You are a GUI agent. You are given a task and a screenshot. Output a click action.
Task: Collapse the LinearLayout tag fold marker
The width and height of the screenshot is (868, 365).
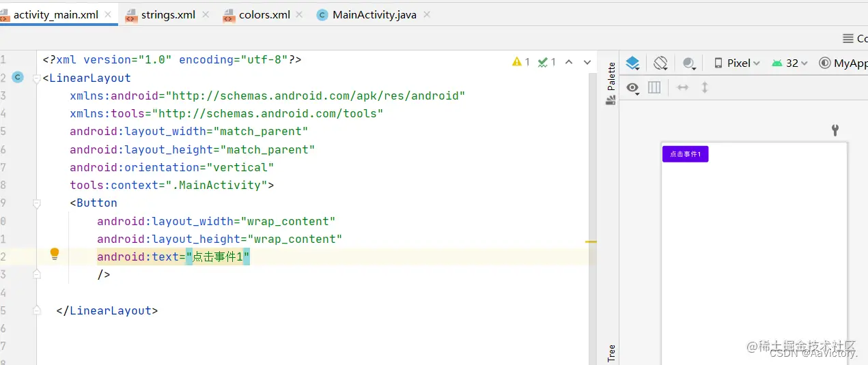click(x=37, y=78)
